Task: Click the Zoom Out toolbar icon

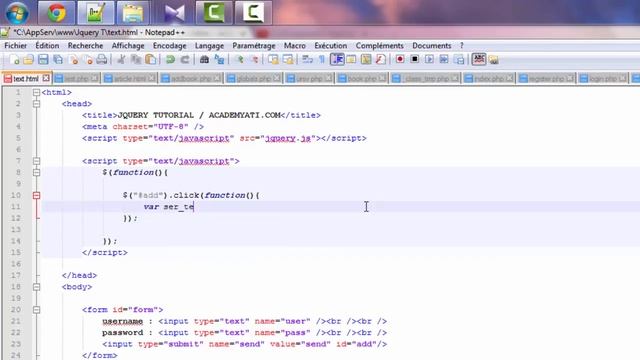Action: (254, 60)
